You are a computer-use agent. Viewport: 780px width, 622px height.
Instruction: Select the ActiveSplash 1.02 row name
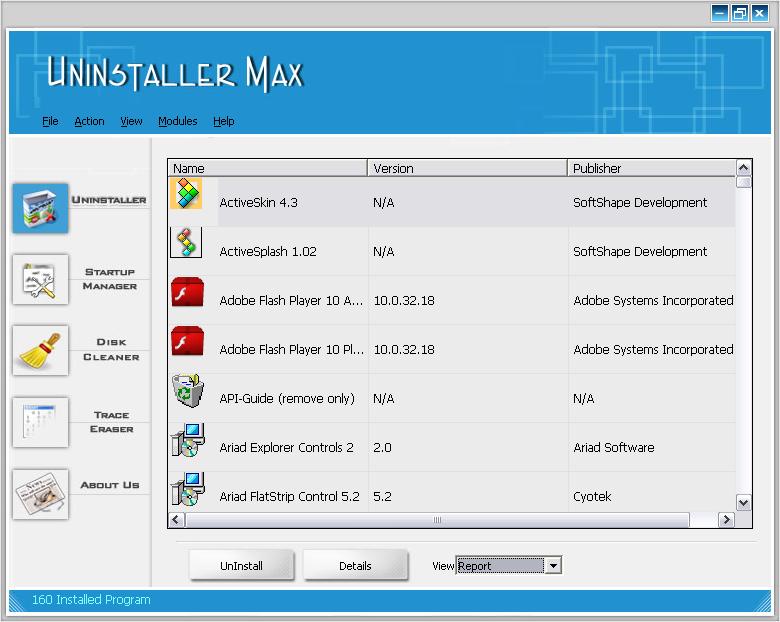268,251
